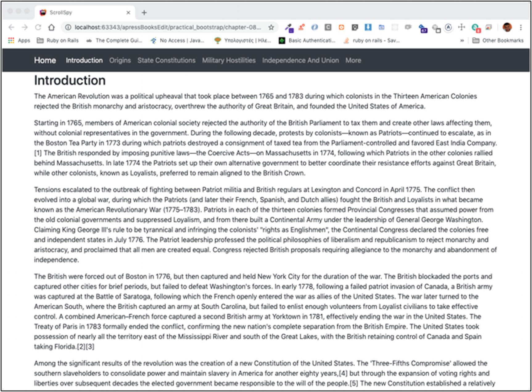This screenshot has width=532, height=392.
Task: Open the More dropdown in the navbar
Action: (x=353, y=60)
